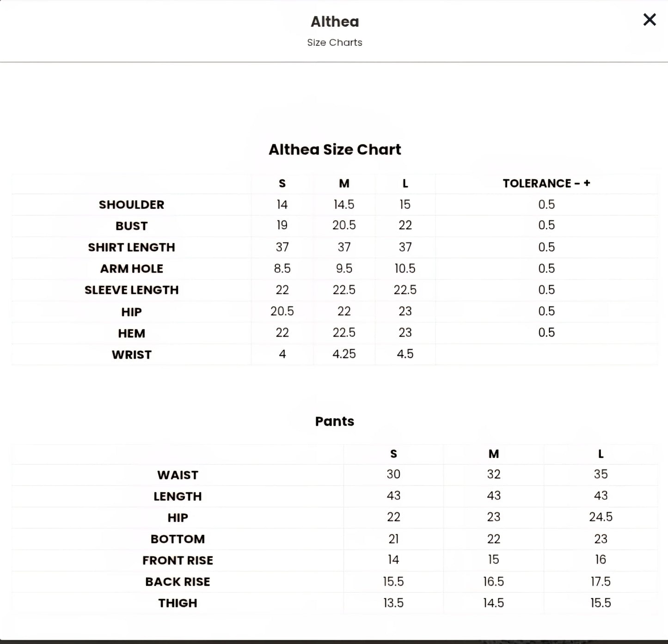Click the Althea Size Chart heading

click(x=335, y=150)
